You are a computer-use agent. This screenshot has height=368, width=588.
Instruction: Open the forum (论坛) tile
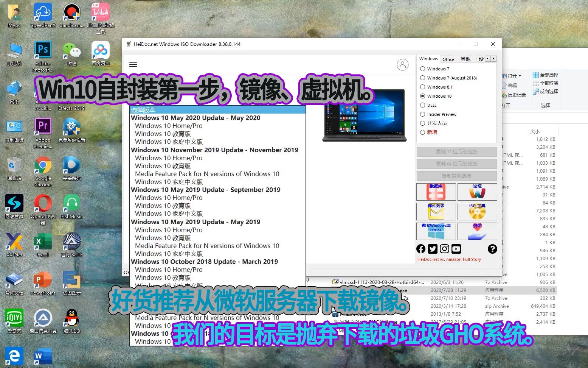477,192
